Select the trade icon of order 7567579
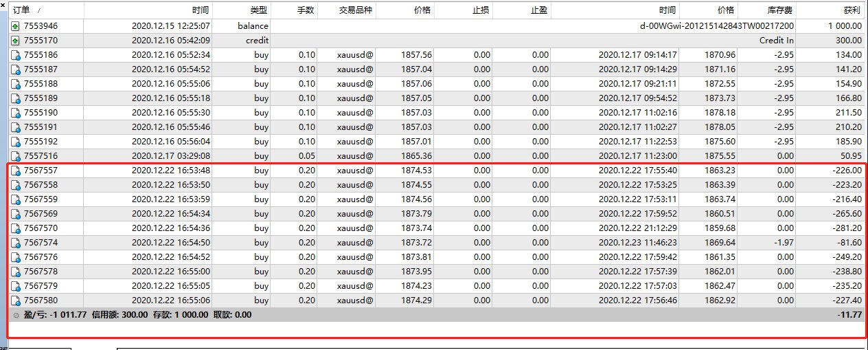This screenshot has width=868, height=350. point(16,286)
